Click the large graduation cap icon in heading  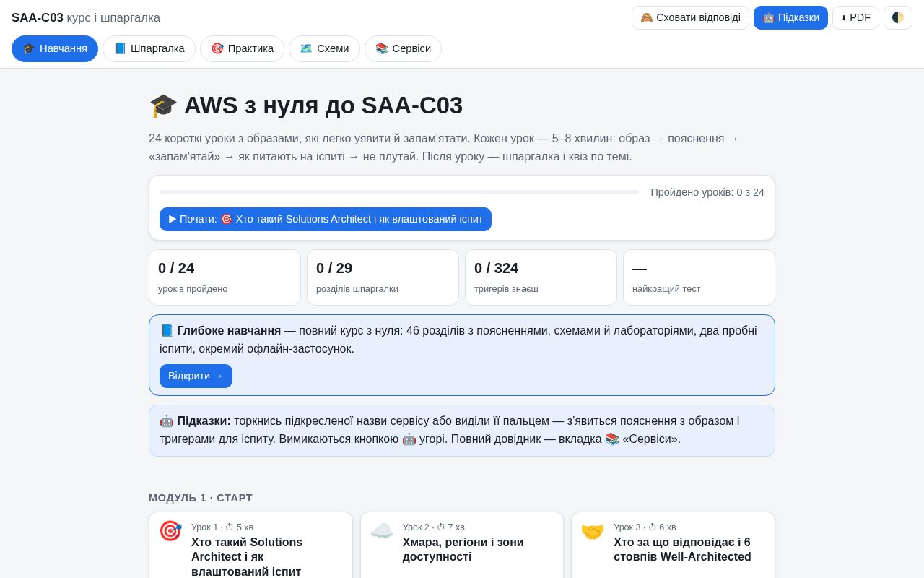pos(163,105)
